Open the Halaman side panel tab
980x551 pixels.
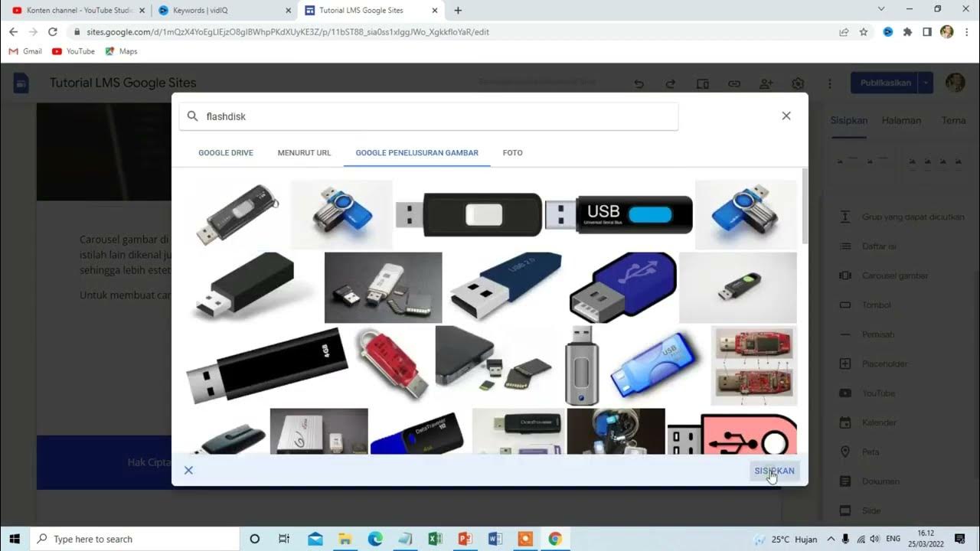pyautogui.click(x=901, y=121)
